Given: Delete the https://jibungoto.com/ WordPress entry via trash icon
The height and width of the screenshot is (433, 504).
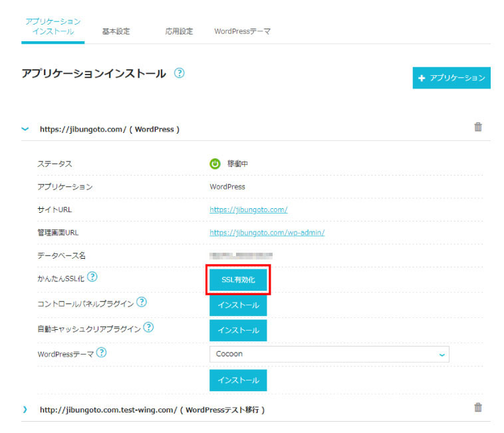Looking at the screenshot, I should click(477, 127).
